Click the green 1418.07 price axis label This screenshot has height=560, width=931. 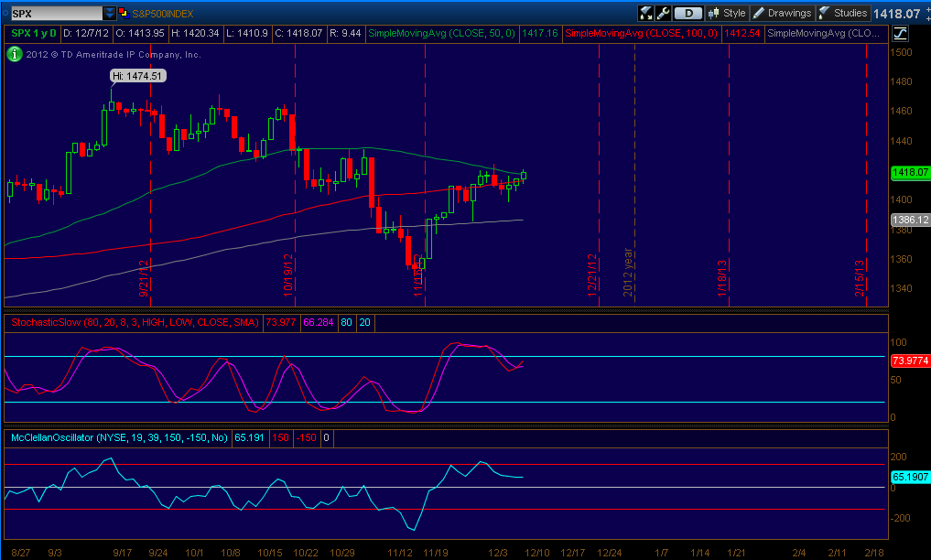[x=910, y=172]
